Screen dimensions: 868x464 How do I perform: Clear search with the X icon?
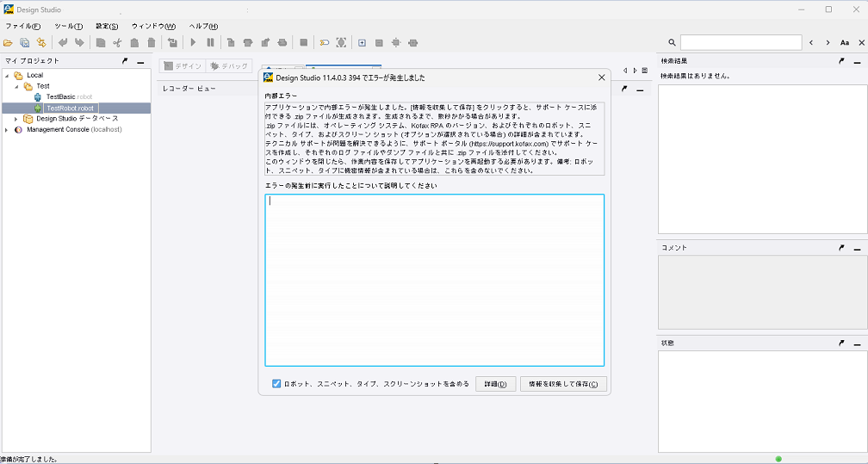point(861,43)
